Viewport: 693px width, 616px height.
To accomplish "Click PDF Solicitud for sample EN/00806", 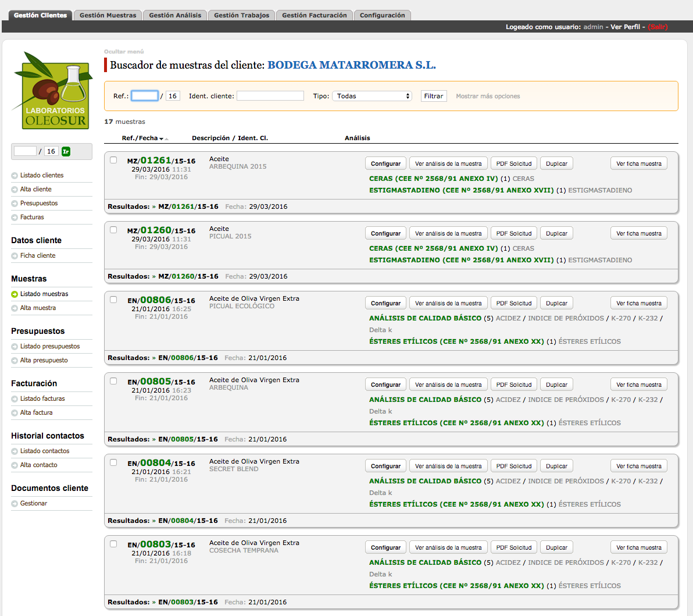I will (514, 304).
